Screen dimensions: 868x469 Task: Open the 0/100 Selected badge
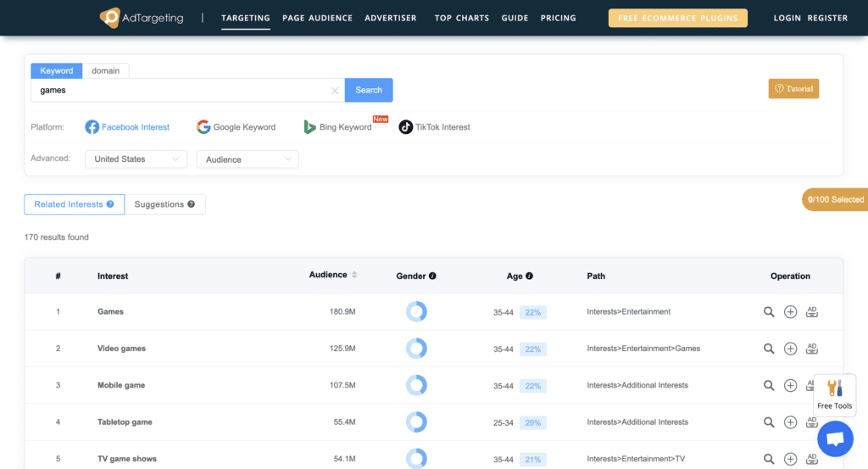pyautogui.click(x=835, y=199)
